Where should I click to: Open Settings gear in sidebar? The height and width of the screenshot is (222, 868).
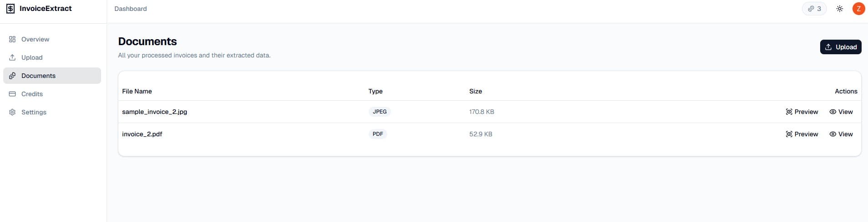click(12, 112)
